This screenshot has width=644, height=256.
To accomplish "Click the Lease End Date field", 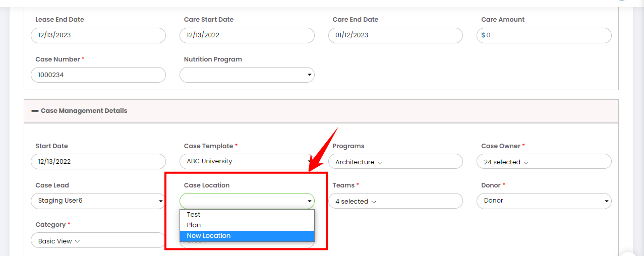I will tap(98, 35).
